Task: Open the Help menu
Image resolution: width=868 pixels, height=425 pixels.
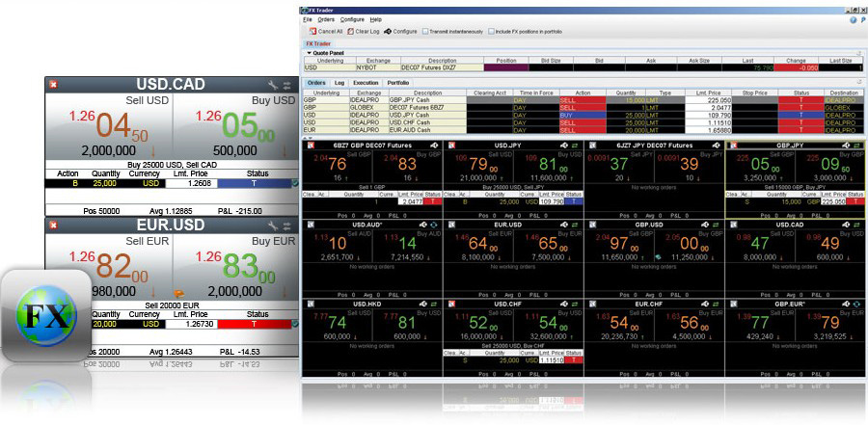Action: [375, 19]
